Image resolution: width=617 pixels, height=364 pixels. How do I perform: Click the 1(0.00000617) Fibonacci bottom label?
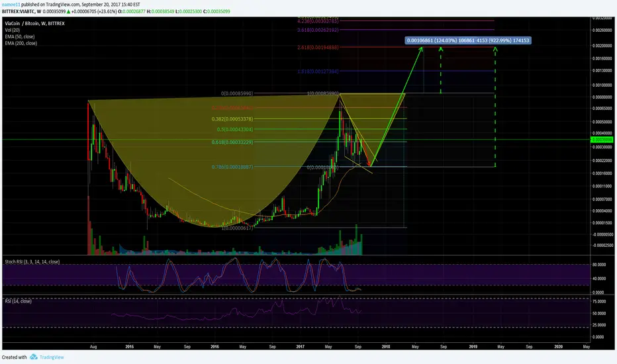[237, 228]
